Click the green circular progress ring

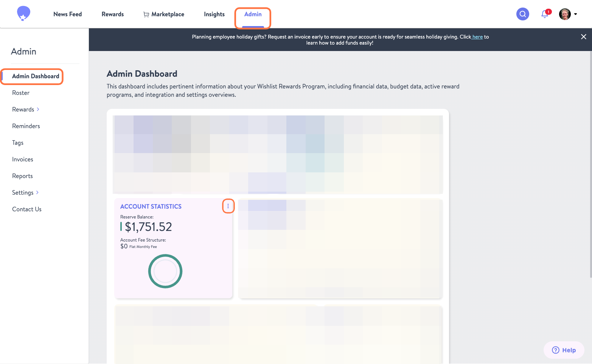pyautogui.click(x=165, y=271)
